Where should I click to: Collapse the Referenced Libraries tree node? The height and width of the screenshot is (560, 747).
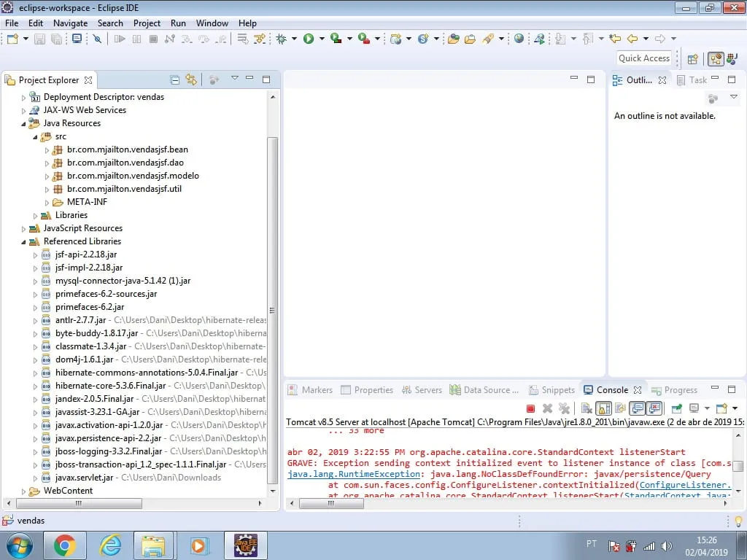(24, 241)
